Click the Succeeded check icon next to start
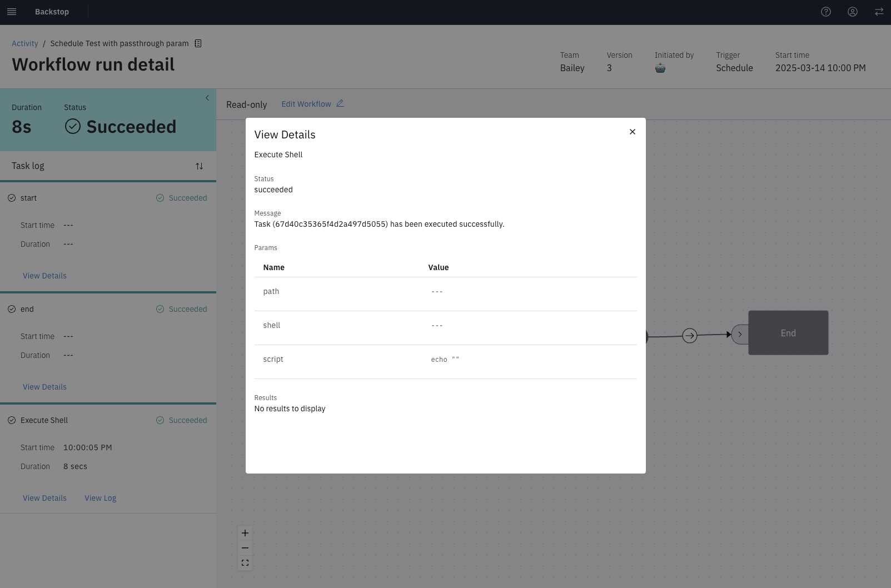 tap(160, 198)
